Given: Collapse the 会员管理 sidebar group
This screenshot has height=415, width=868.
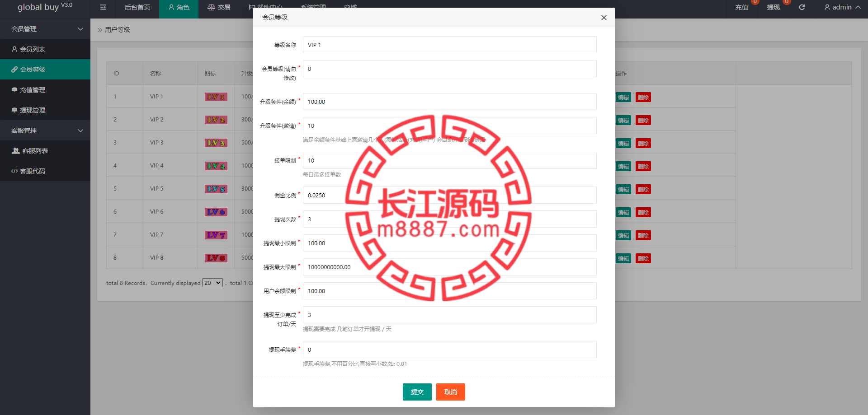Looking at the screenshot, I should point(45,29).
